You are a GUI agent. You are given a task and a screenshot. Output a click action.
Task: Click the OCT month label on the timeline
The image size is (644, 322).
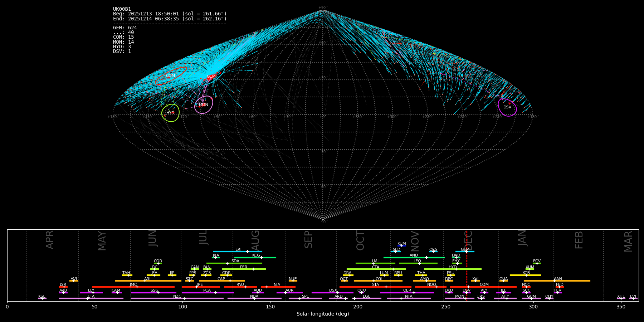click(x=360, y=240)
